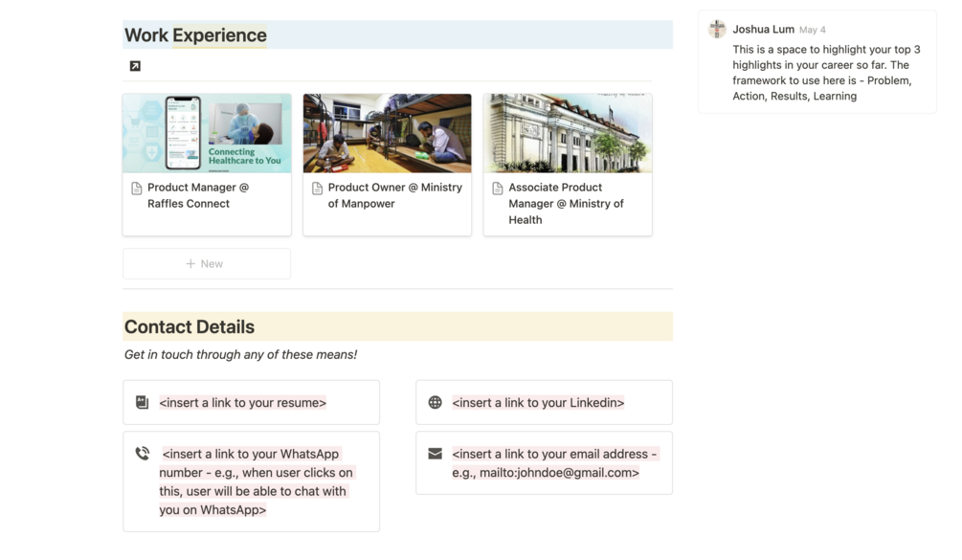Open the LinkedIn link placeholder

click(538, 403)
